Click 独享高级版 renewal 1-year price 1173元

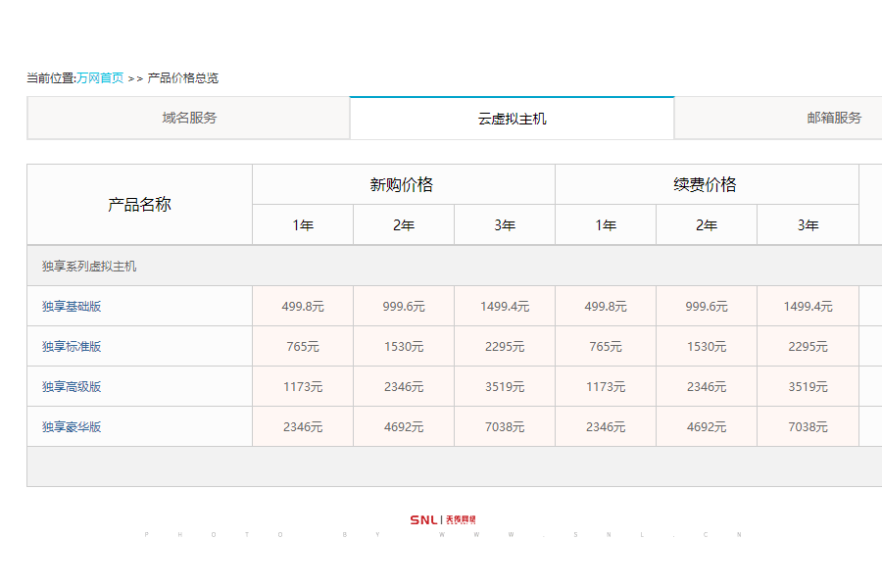[606, 387]
